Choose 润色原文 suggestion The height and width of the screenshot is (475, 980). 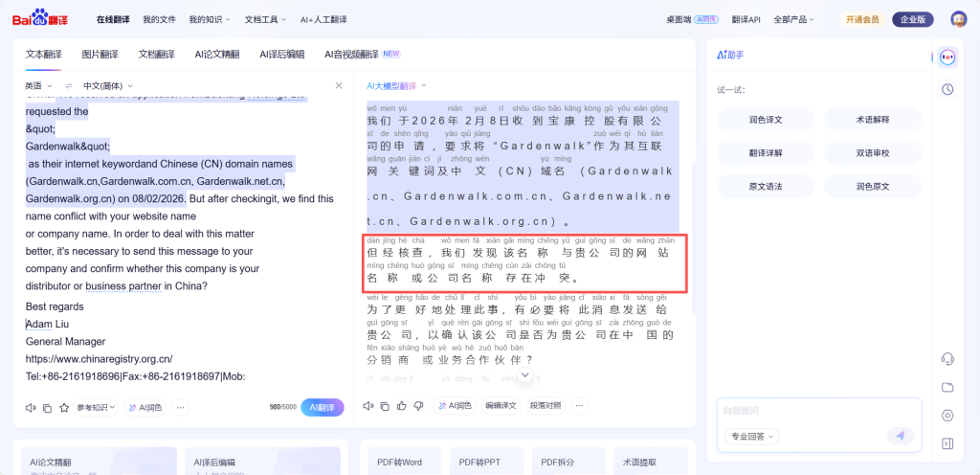873,186
